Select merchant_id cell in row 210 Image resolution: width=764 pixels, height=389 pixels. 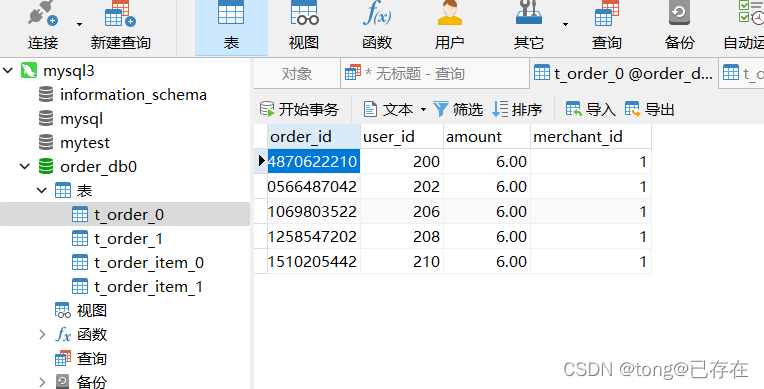(591, 261)
